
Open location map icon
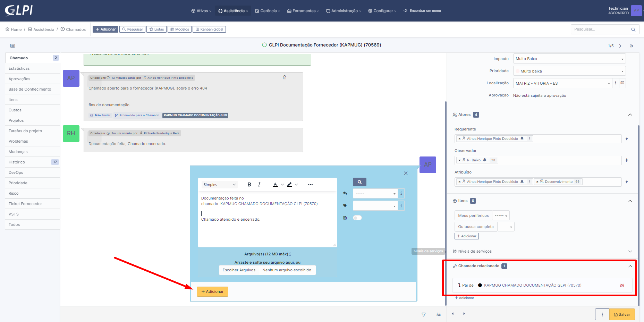pos(622,83)
